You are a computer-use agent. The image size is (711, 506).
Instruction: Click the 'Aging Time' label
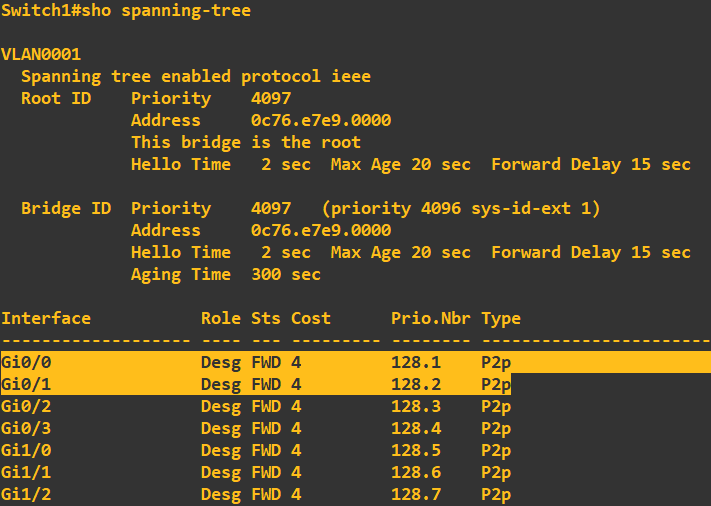click(180, 274)
